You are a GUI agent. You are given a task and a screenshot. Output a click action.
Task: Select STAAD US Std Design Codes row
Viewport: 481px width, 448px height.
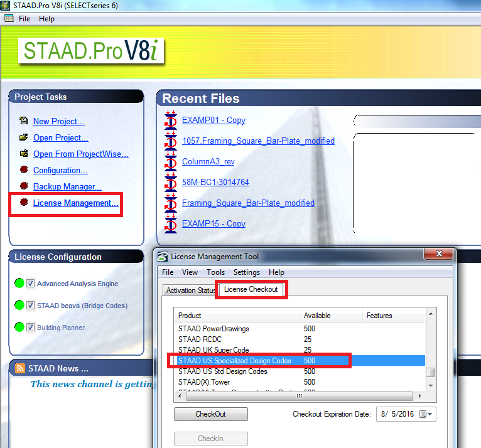(300, 371)
